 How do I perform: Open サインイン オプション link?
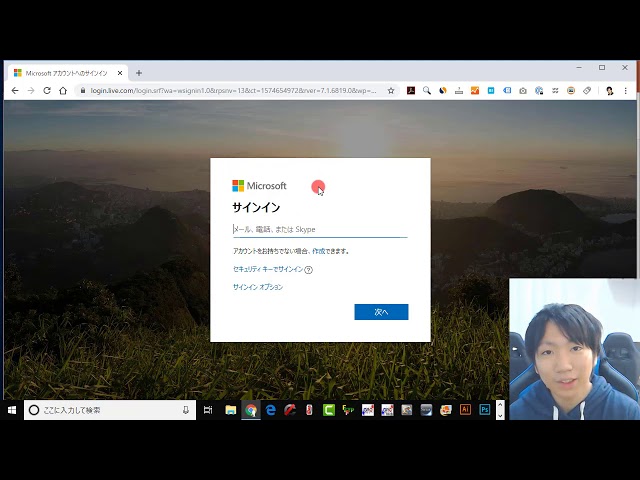(x=258, y=287)
